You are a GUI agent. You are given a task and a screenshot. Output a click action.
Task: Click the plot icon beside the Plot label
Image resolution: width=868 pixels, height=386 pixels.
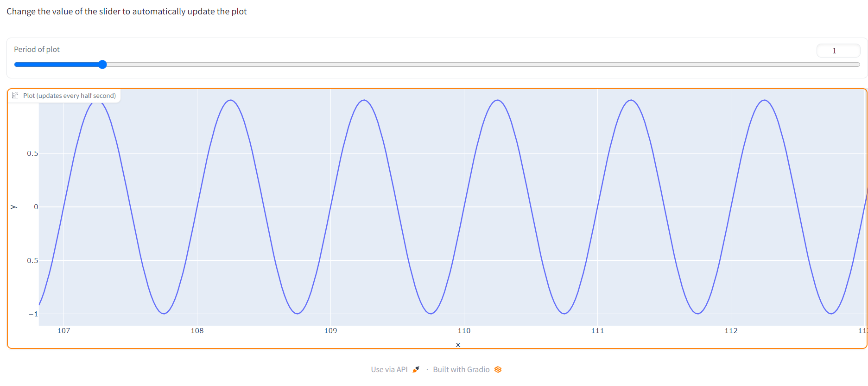click(15, 95)
